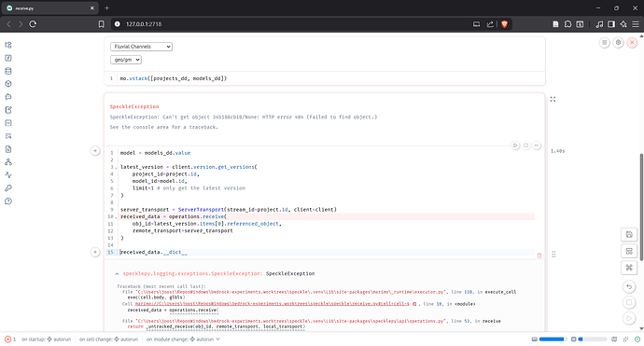Open the file explorer sidebar panel
Viewport: 644px width, 346px height.
pyautogui.click(x=8, y=45)
